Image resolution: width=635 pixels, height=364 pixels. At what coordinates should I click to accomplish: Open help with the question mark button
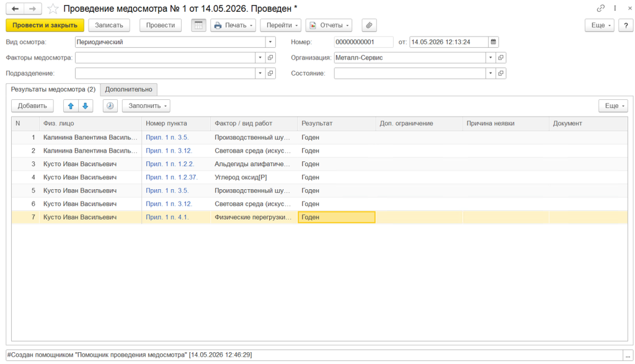(626, 25)
